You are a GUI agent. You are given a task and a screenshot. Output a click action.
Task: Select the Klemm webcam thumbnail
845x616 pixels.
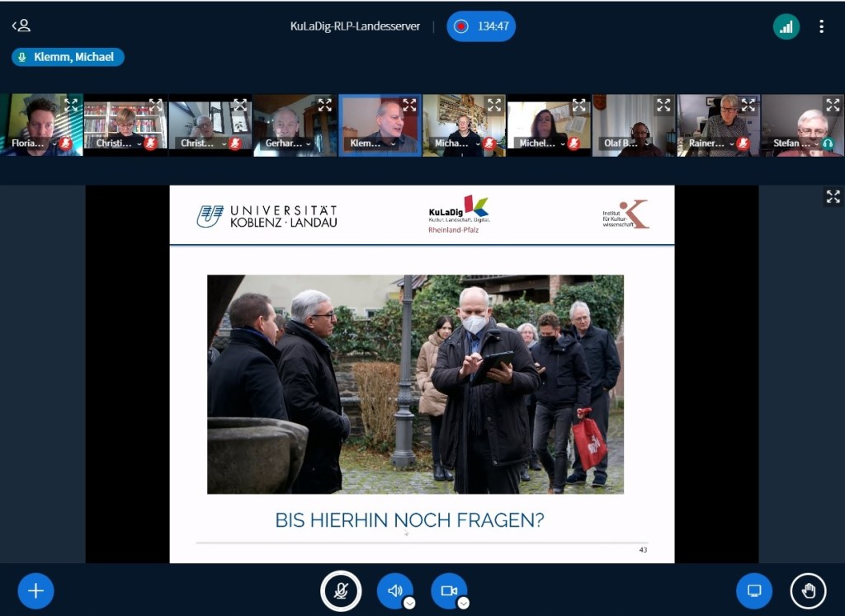point(380,124)
